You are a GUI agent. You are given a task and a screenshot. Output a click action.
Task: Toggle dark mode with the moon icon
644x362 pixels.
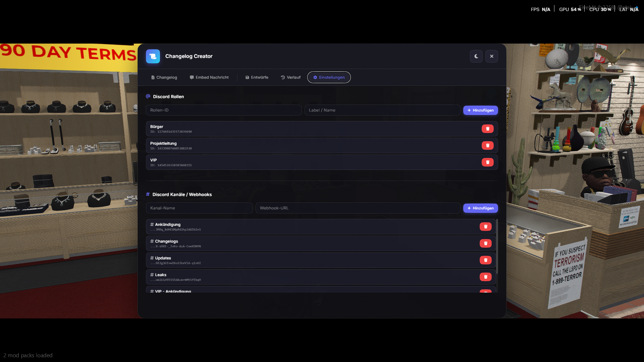coord(476,56)
